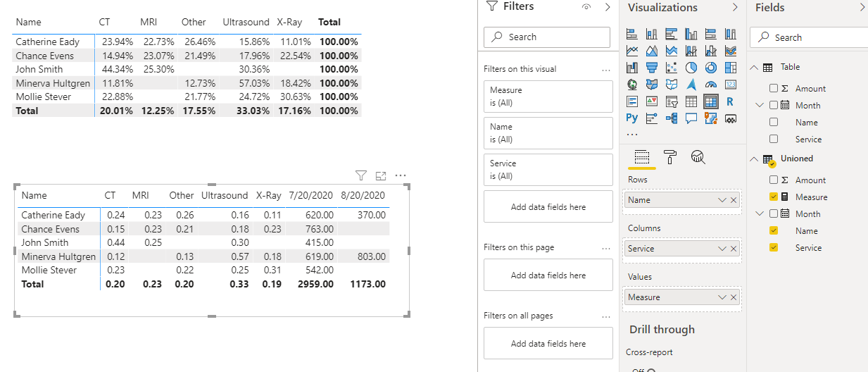Screen dimensions: 868x372
Task: Select the Python visual
Action: (x=631, y=118)
